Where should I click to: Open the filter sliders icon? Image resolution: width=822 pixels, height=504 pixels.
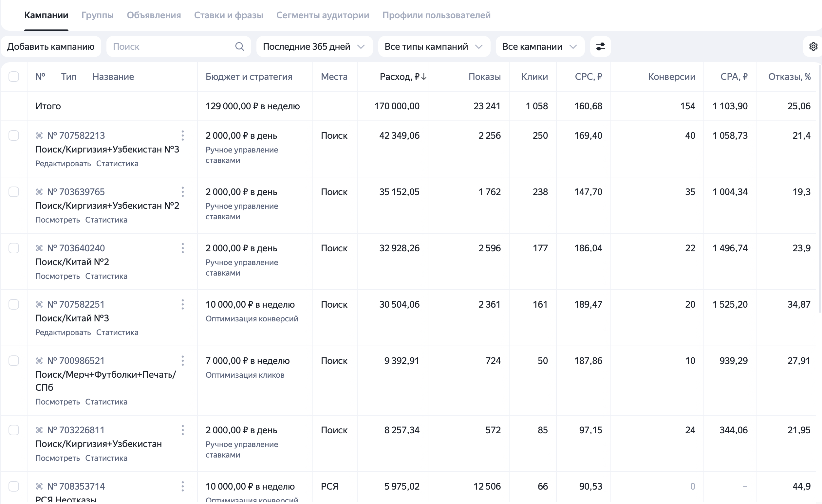click(601, 47)
